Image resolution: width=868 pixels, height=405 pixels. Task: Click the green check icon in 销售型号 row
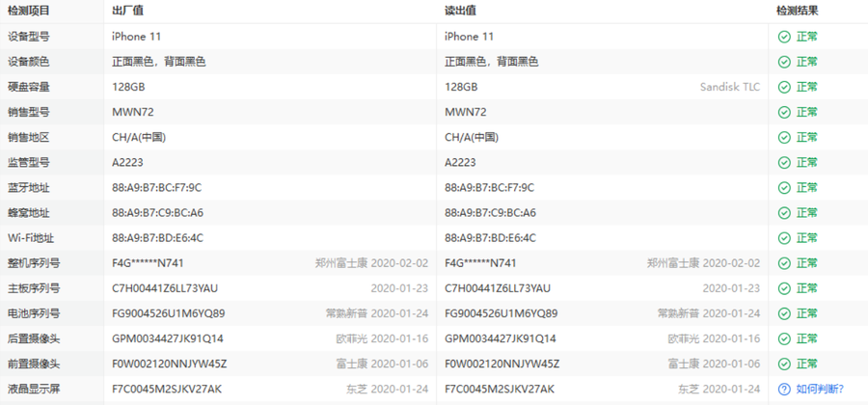tap(784, 112)
